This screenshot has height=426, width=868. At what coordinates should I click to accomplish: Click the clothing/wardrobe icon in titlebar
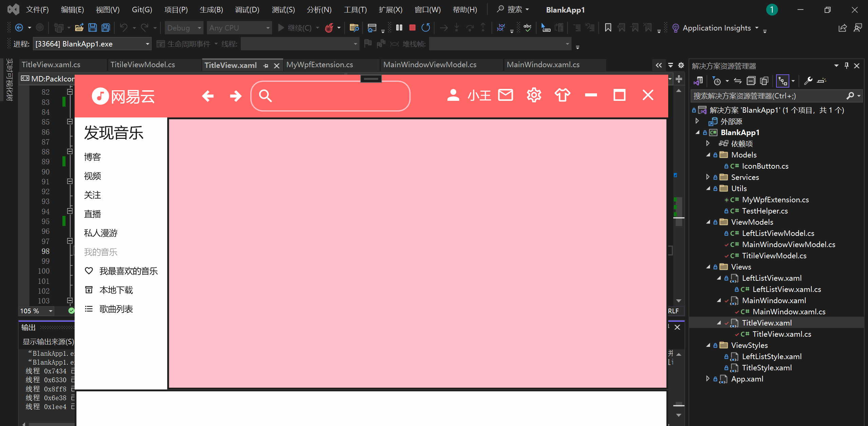point(562,95)
